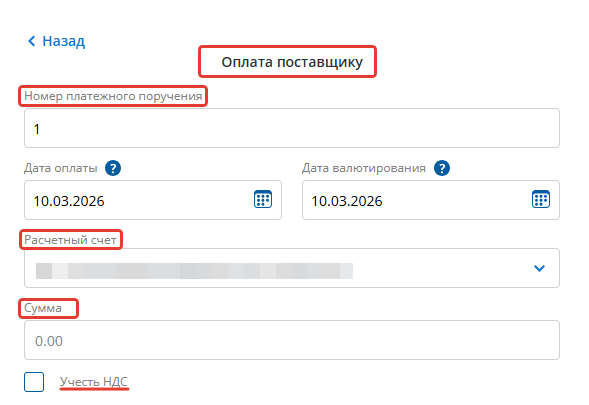Open the calendar for Дата валютирования
Image resolution: width=589 pixels, height=405 pixels.
pos(541,199)
